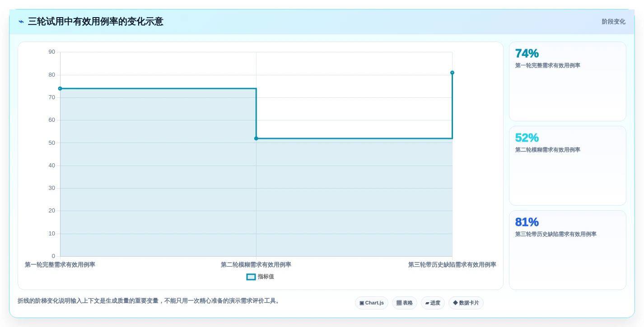Click x-axis label 第一轮完整需求有效用例率
The image size is (644, 327).
[60, 265]
